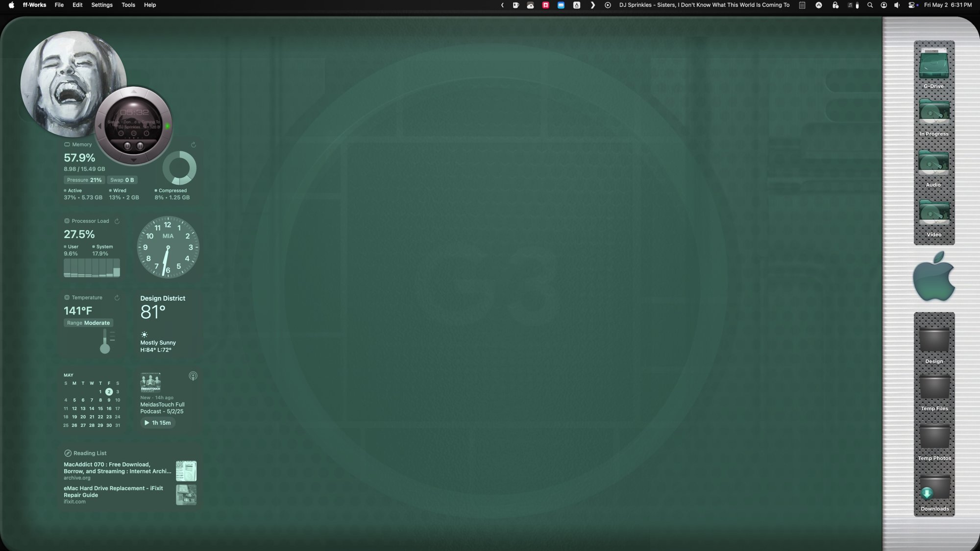
Task: Click the volume icon in the menu bar
Action: click(897, 5)
